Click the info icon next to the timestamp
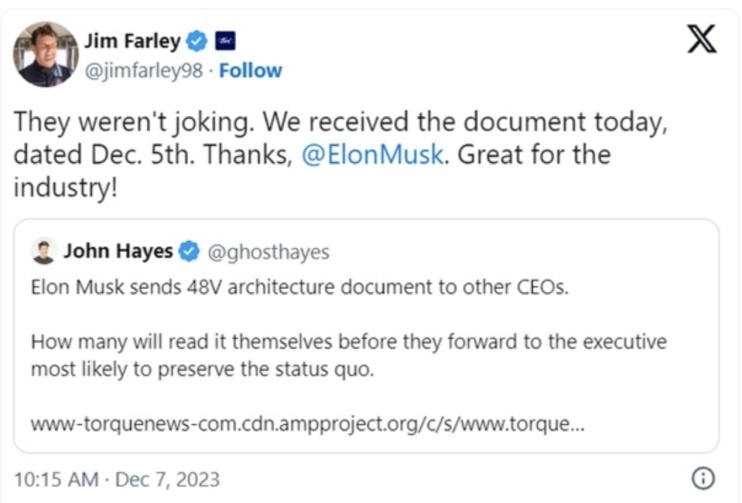The height and width of the screenshot is (503, 742). pos(703,477)
